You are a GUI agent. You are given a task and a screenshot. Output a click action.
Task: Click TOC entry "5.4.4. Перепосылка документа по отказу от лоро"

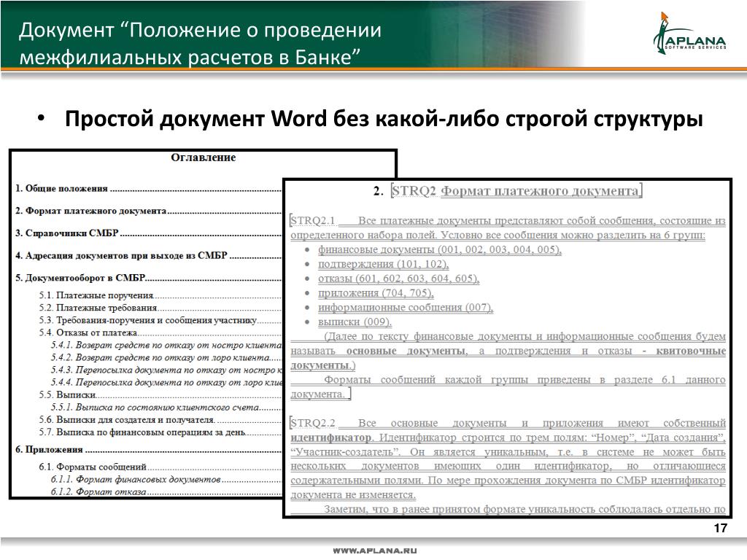[x=166, y=382]
